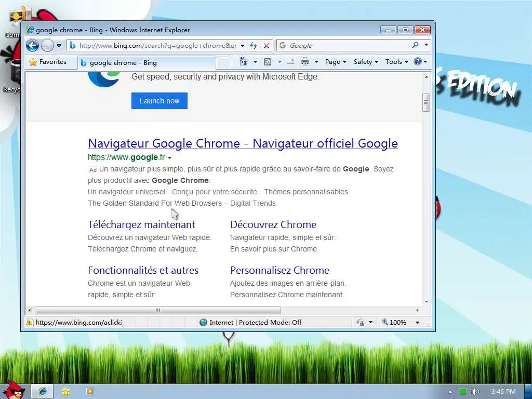The height and width of the screenshot is (399, 532).
Task: Expand the Print options dropdown arrow
Action: [x=316, y=62]
